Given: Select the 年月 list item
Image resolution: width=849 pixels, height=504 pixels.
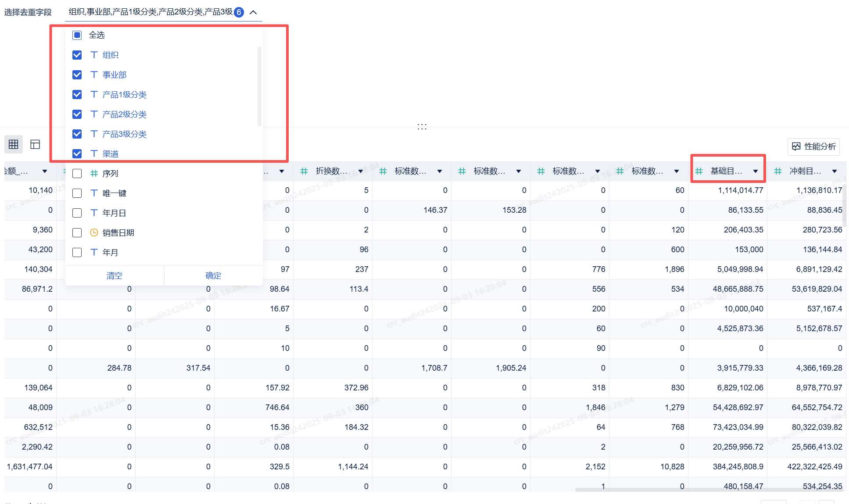Looking at the screenshot, I should coord(110,252).
